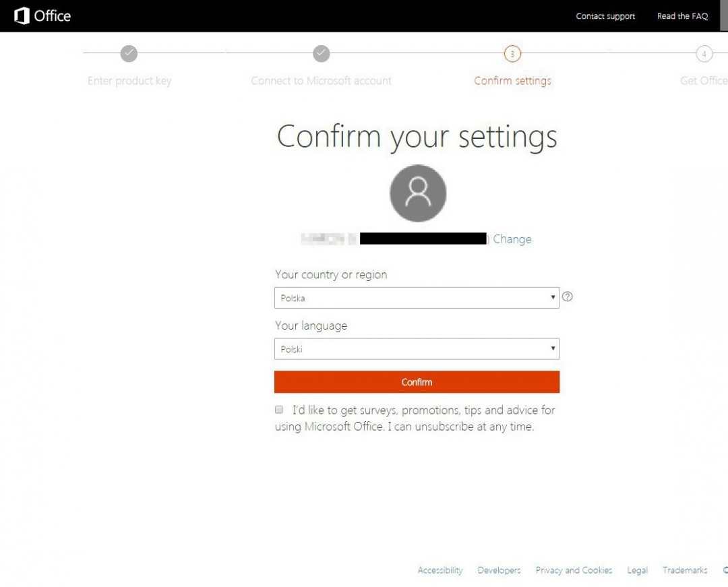Click the checkmark circle for Enter product key

pyautogui.click(x=129, y=54)
